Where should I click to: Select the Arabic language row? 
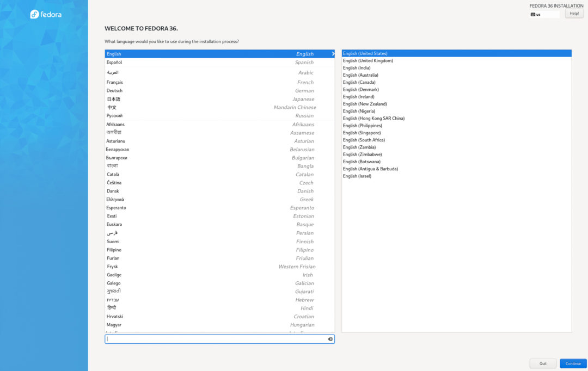pyautogui.click(x=220, y=73)
